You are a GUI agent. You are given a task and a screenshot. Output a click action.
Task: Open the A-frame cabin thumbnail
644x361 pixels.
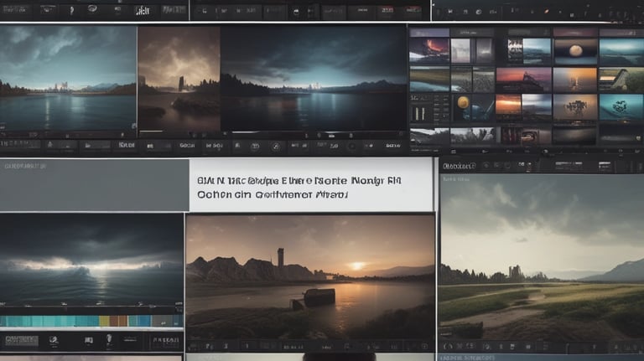tap(621, 80)
